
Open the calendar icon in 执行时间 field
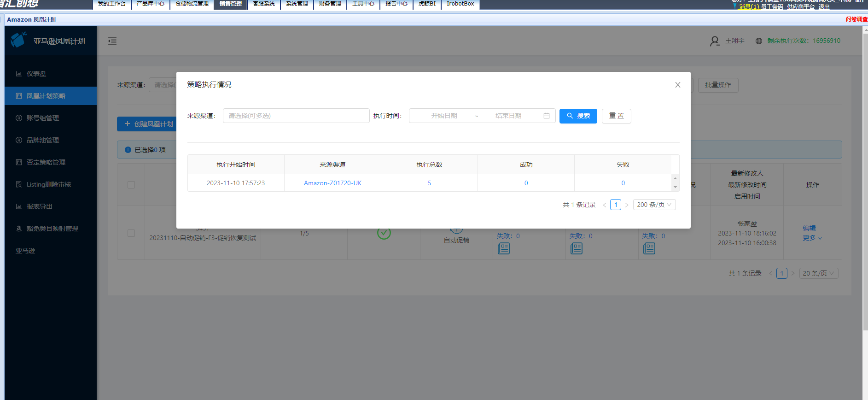[x=547, y=116]
